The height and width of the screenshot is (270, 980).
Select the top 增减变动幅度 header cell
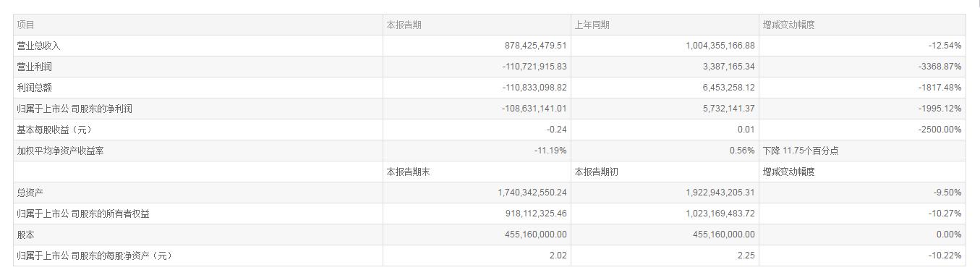[x=788, y=25]
